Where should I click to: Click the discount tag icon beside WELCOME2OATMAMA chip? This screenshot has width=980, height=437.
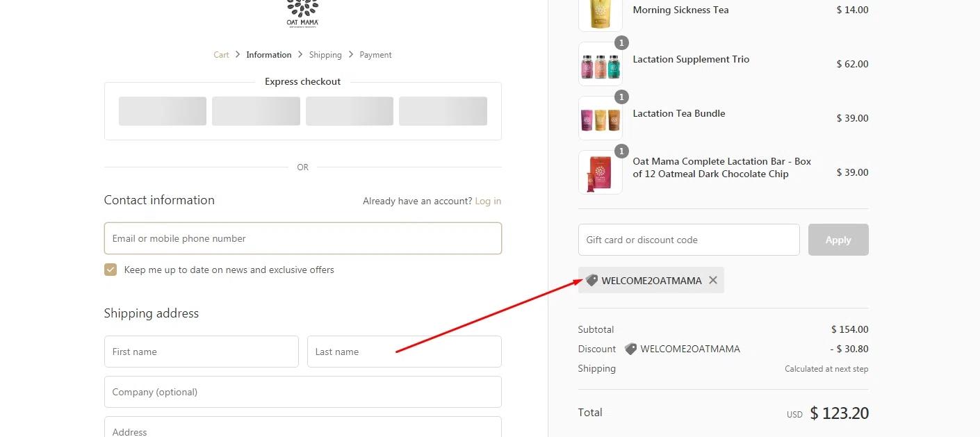[x=591, y=281]
